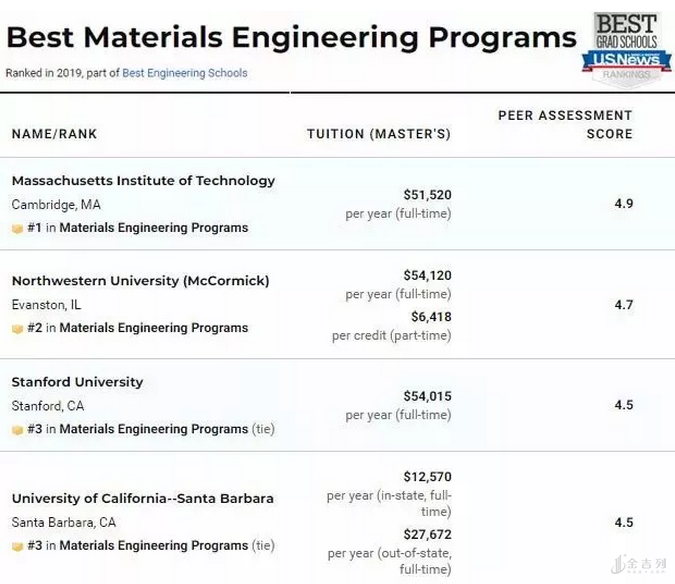Click the UC Santa Barbara #3 badge icon
The height and width of the screenshot is (584, 675).
(x=17, y=546)
